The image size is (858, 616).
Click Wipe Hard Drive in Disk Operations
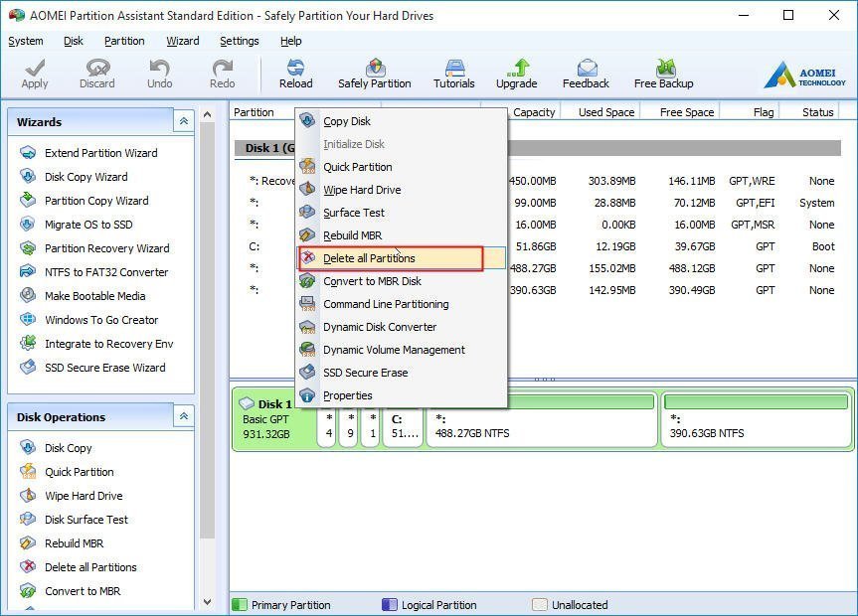pyautogui.click(x=72, y=496)
